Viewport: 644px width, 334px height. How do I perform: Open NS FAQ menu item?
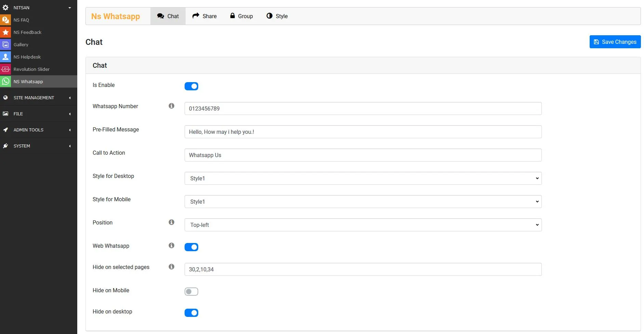point(39,20)
